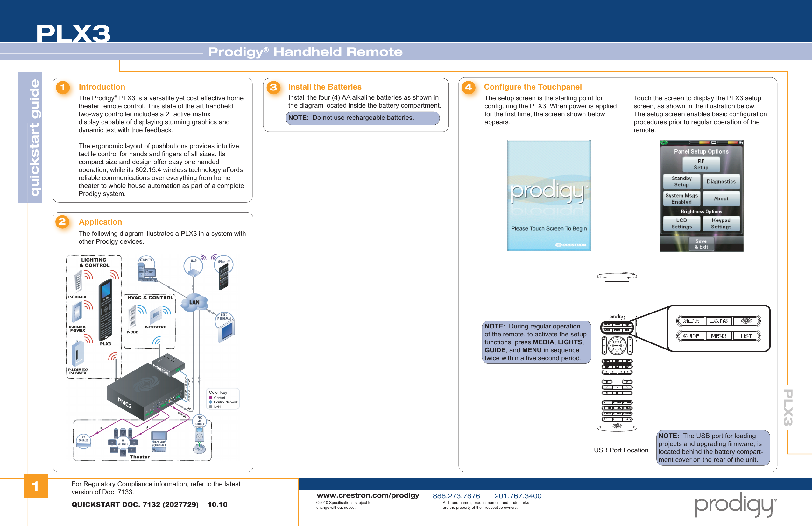This screenshot has width=812, height=526.
Task: Open Standby Setup option
Action: tap(681, 181)
